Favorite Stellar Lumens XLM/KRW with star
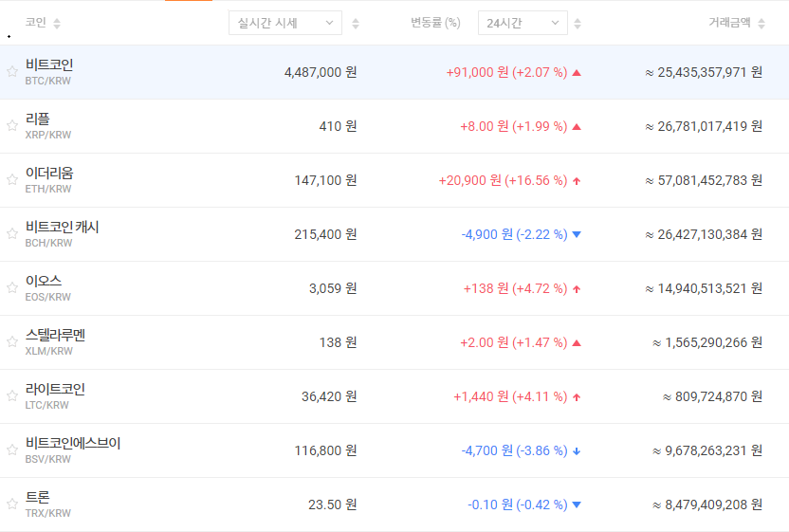Screen dimensions: 789x532 pos(12,342)
